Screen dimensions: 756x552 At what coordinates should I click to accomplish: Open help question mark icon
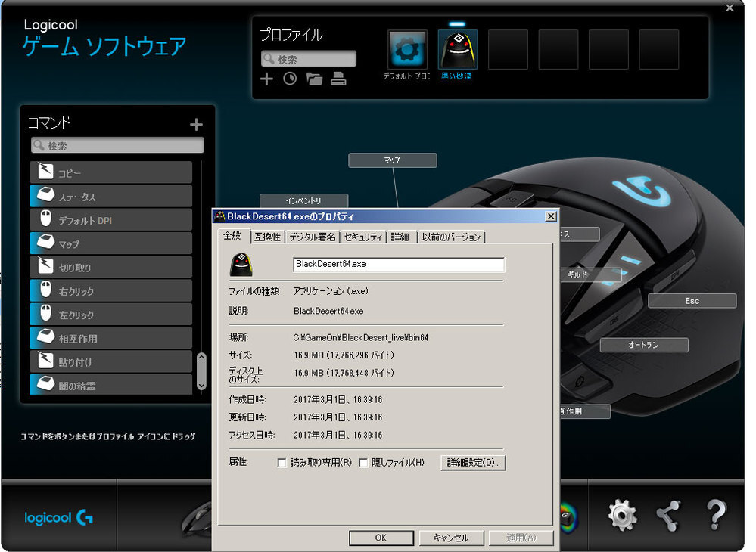716,514
